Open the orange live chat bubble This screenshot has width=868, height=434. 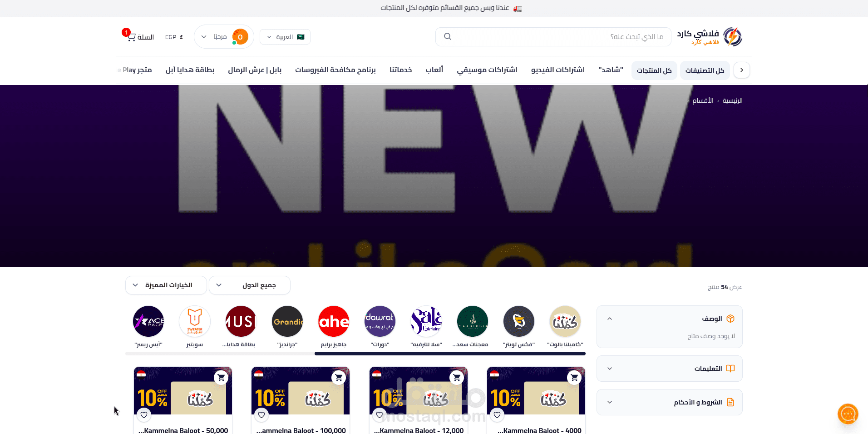[848, 414]
